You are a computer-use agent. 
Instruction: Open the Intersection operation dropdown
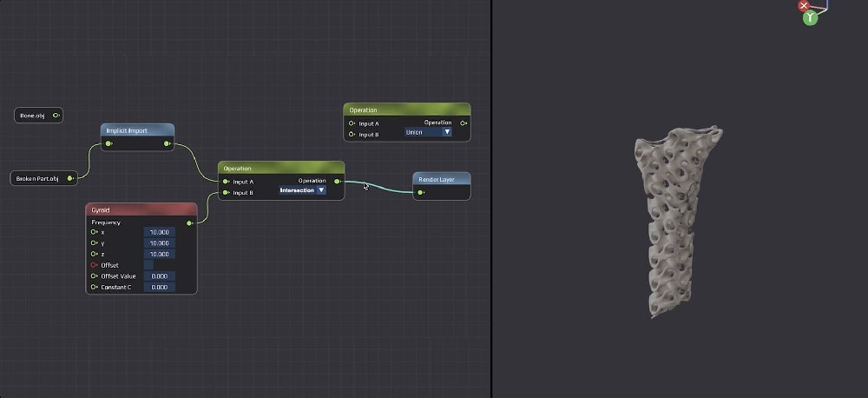coord(302,189)
